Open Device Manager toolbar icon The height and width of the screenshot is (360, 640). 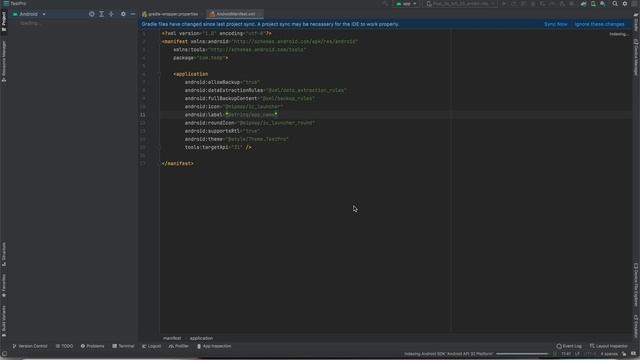coord(593,4)
